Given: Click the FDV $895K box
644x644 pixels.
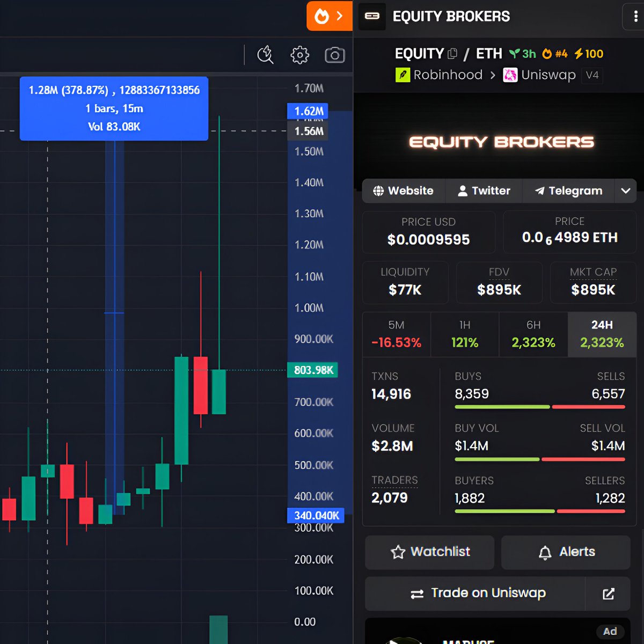Looking at the screenshot, I should click(x=499, y=282).
